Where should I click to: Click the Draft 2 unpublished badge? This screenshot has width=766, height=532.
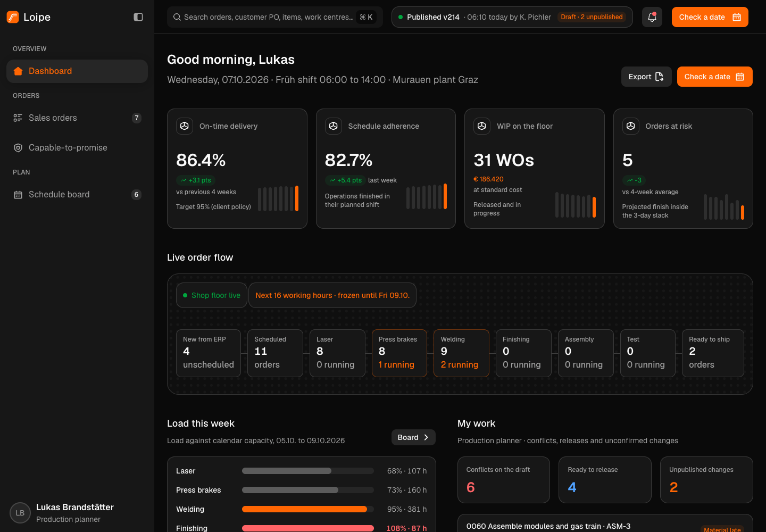592,17
